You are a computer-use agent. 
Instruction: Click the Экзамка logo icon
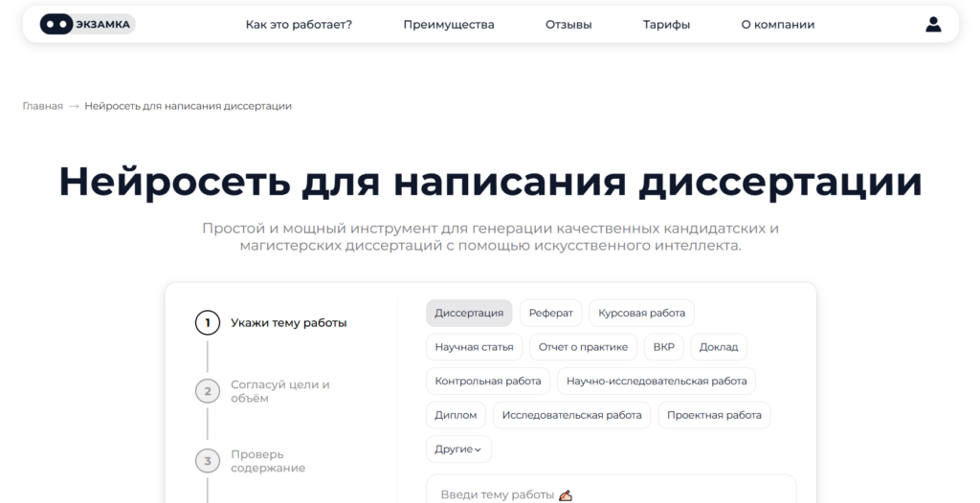tap(56, 24)
